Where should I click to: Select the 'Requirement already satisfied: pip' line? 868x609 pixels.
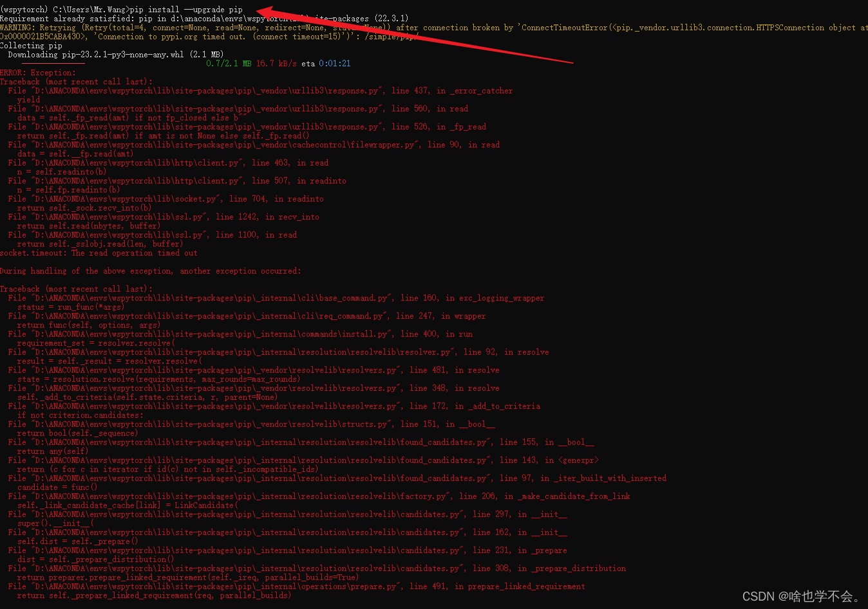[x=204, y=19]
